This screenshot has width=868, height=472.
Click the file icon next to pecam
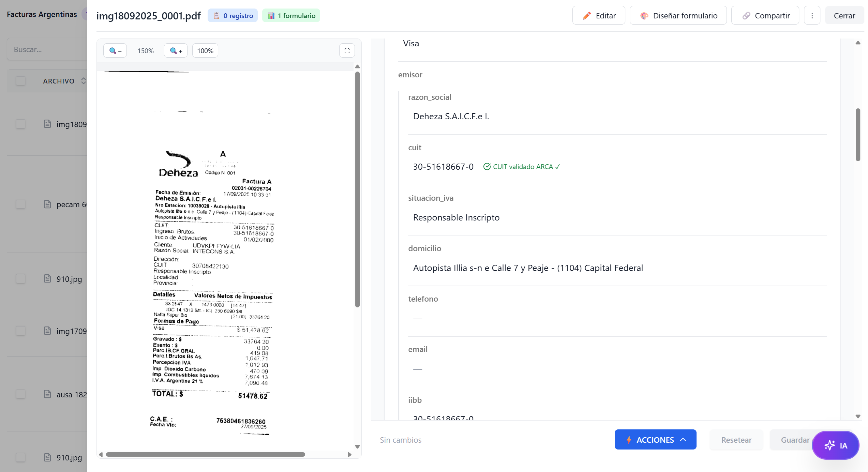47,204
